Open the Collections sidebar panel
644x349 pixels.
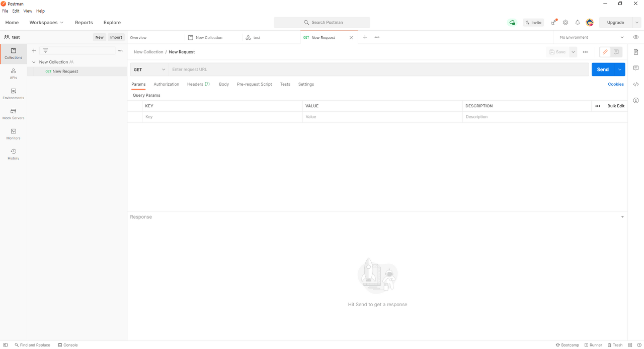[x=14, y=54]
